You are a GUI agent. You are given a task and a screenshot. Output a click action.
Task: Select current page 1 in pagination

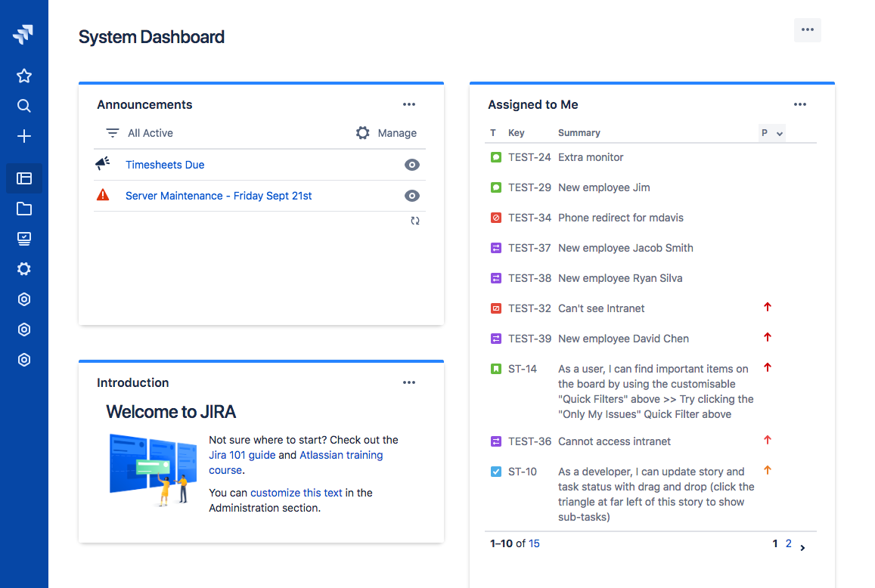[775, 543]
